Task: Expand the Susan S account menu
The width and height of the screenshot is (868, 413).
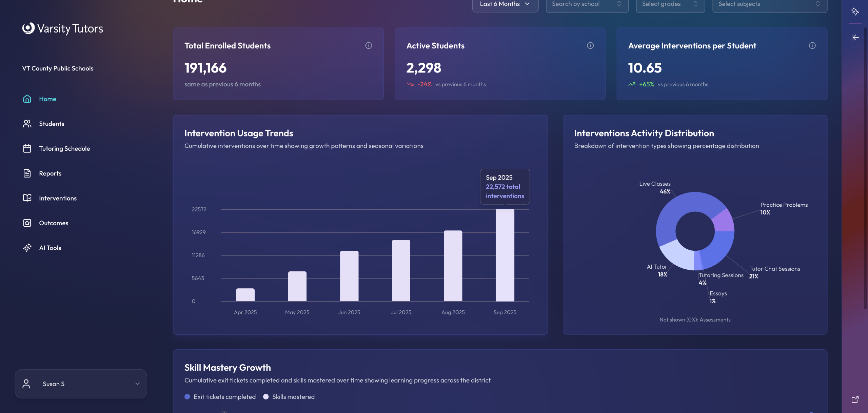Action: click(x=137, y=384)
